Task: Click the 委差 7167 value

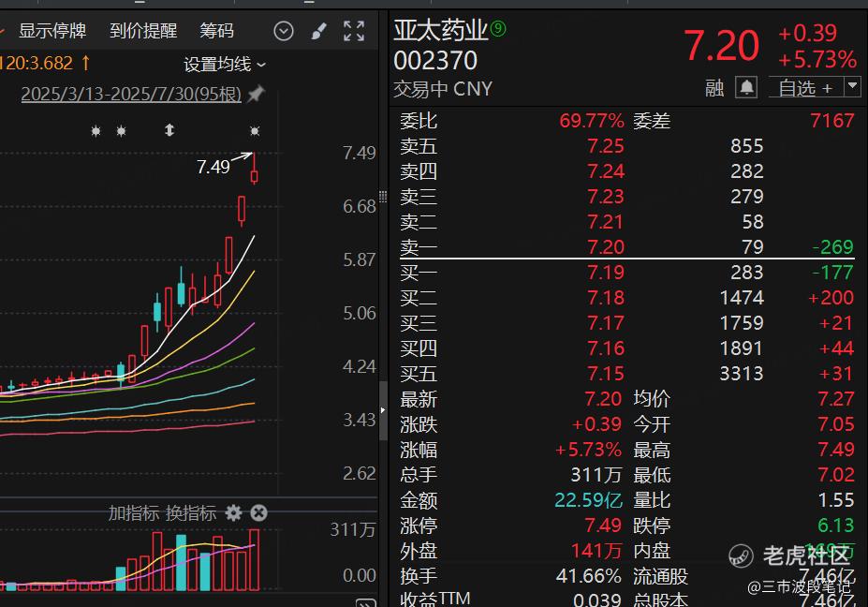Action: [832, 121]
